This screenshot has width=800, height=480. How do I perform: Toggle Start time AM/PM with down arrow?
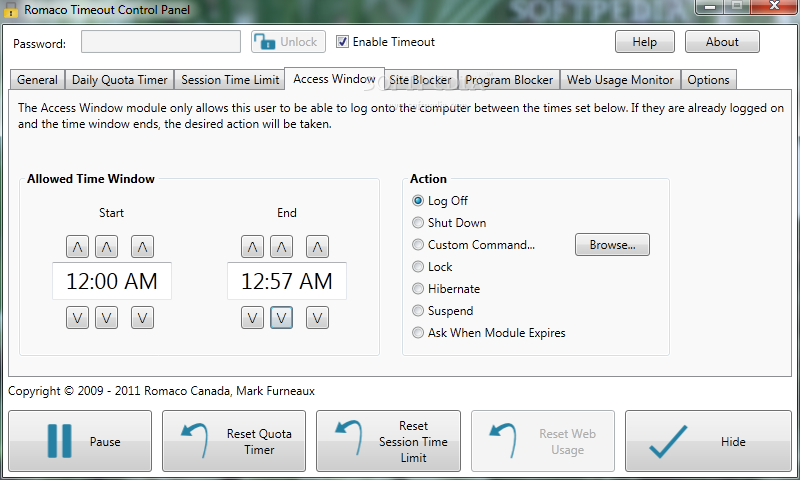(142, 318)
